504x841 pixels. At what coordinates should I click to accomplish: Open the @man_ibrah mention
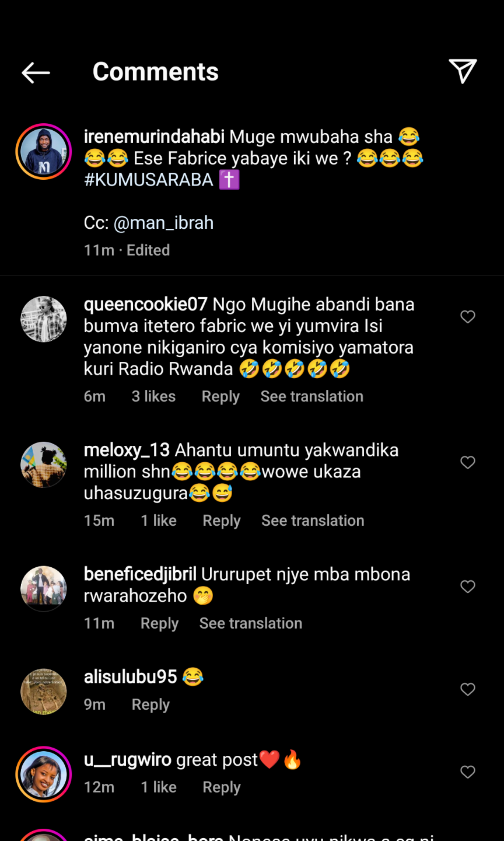[x=163, y=223]
